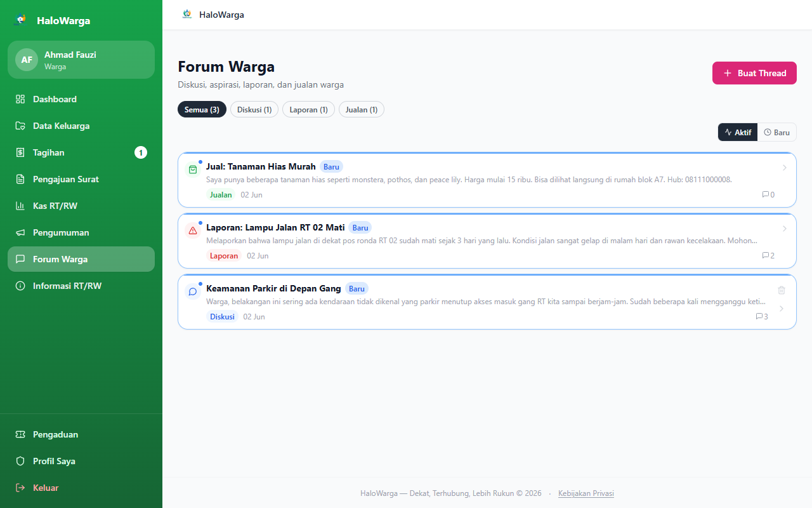812x508 pixels.
Task: Open the Pengajuan Surat menu item
Action: tap(81, 179)
